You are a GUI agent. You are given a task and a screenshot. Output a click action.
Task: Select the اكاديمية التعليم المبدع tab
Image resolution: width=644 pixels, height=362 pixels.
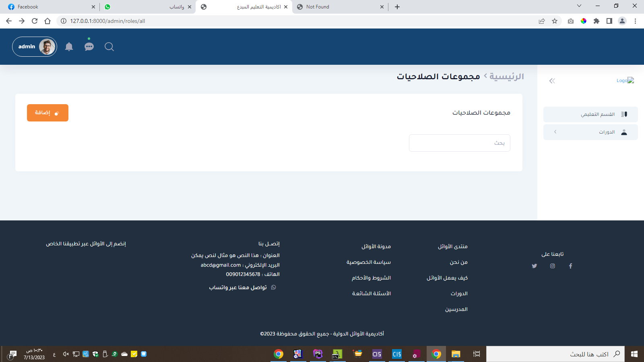[244, 7]
